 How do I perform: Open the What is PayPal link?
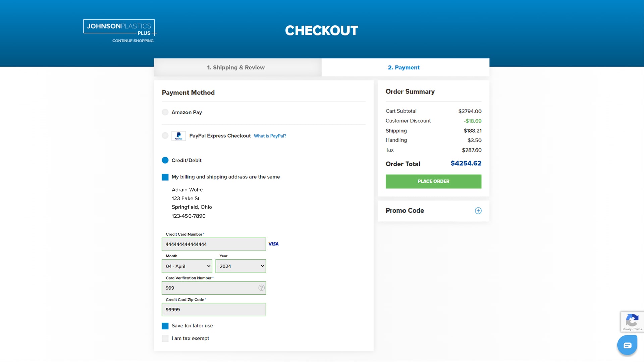270,136
